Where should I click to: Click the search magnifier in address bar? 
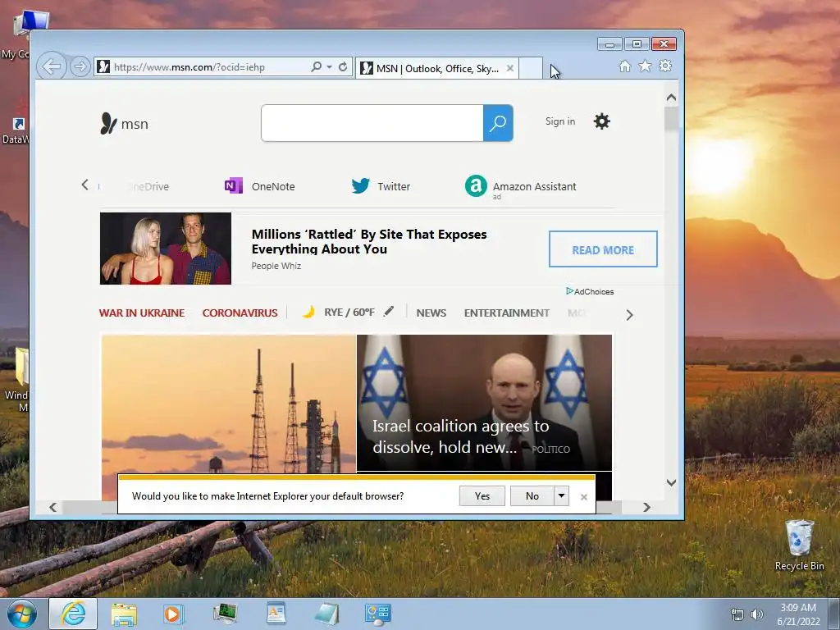[x=316, y=66]
